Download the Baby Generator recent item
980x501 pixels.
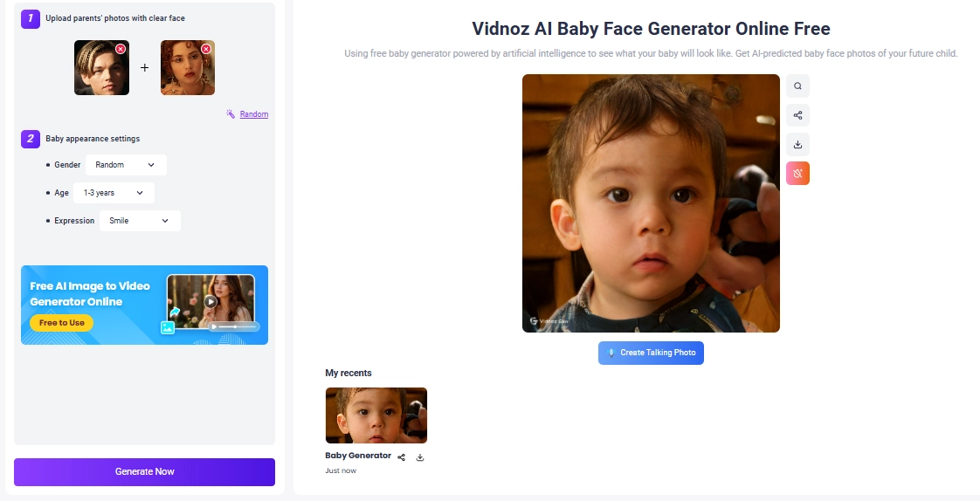coord(420,457)
